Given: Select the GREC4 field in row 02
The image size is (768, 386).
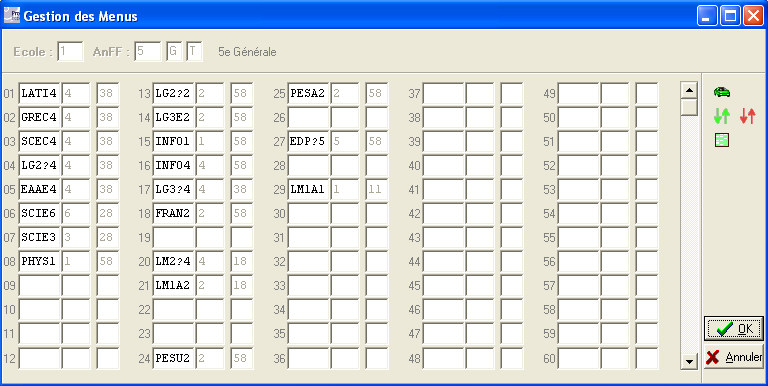Looking at the screenshot, I should (39, 118).
